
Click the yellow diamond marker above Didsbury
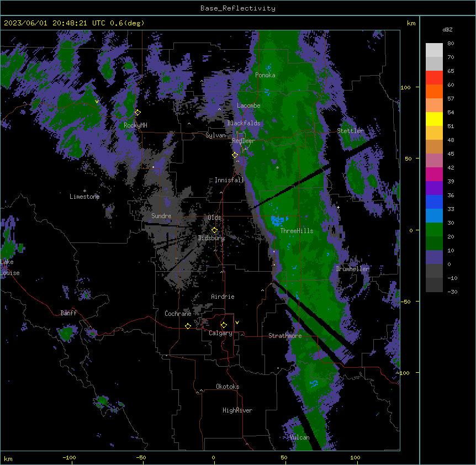[214, 230]
